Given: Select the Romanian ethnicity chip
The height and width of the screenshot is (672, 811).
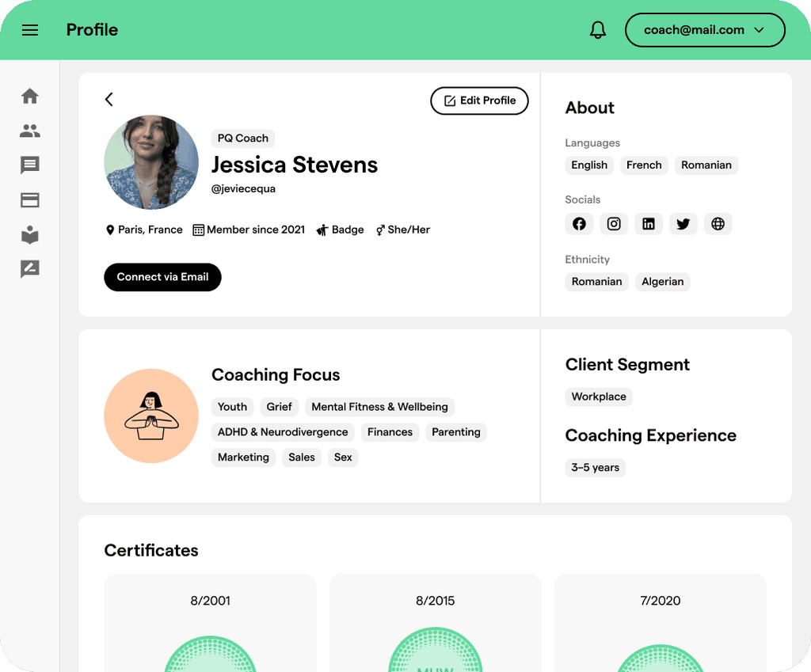Looking at the screenshot, I should coord(596,282).
